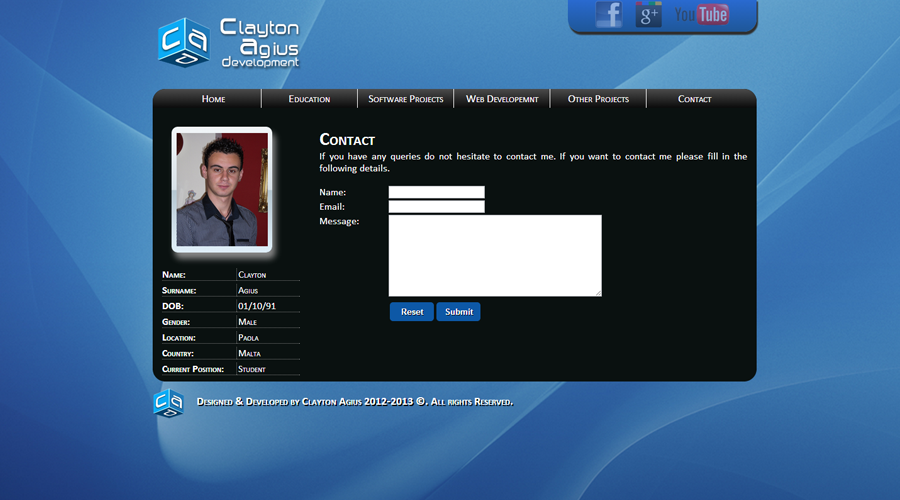
Task: Click inside the Message text area
Action: click(x=495, y=256)
